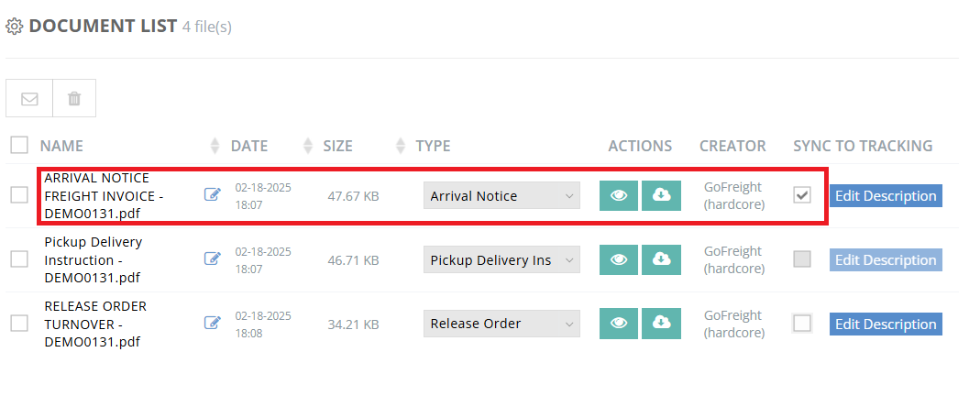Click the trash delete icon button
The width and height of the screenshot is (980, 407).
[x=74, y=98]
